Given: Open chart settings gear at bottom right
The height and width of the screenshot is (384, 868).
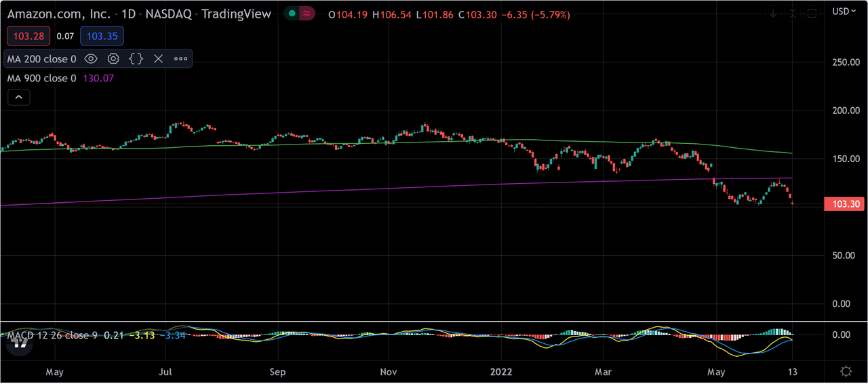Looking at the screenshot, I should [x=846, y=371].
